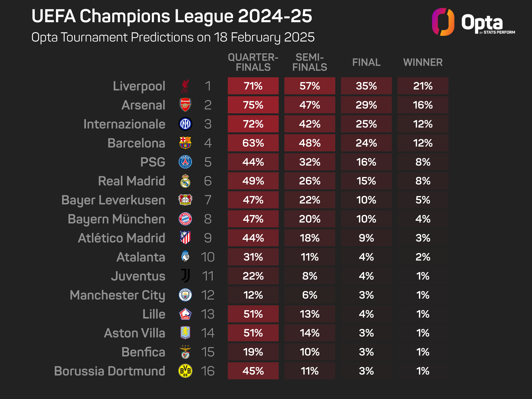This screenshot has height=399, width=532.
Task: Click the WINNER column header
Action: [423, 62]
